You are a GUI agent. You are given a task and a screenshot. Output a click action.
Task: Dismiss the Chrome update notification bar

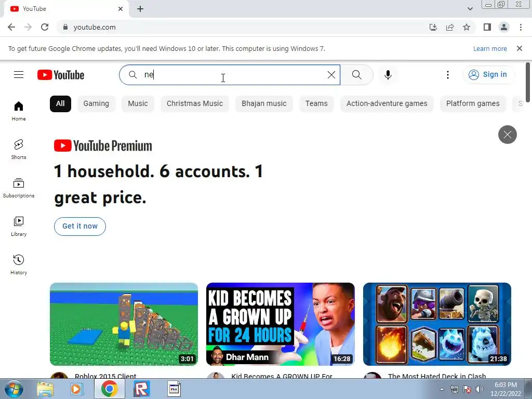point(519,48)
